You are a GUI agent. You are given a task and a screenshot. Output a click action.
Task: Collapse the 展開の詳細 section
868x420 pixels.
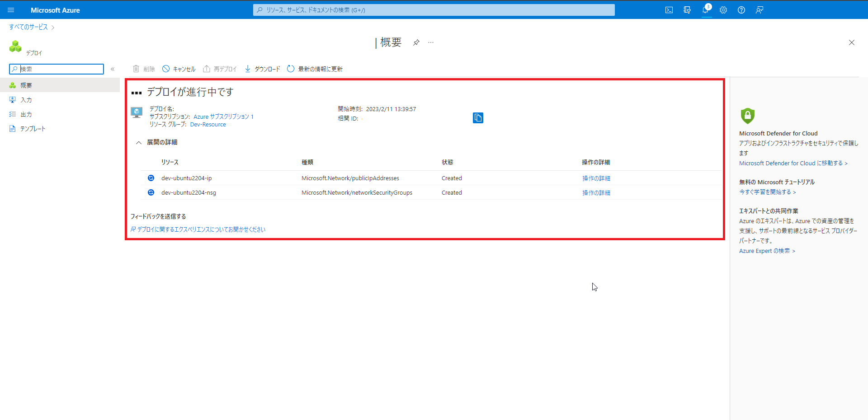[x=139, y=142]
